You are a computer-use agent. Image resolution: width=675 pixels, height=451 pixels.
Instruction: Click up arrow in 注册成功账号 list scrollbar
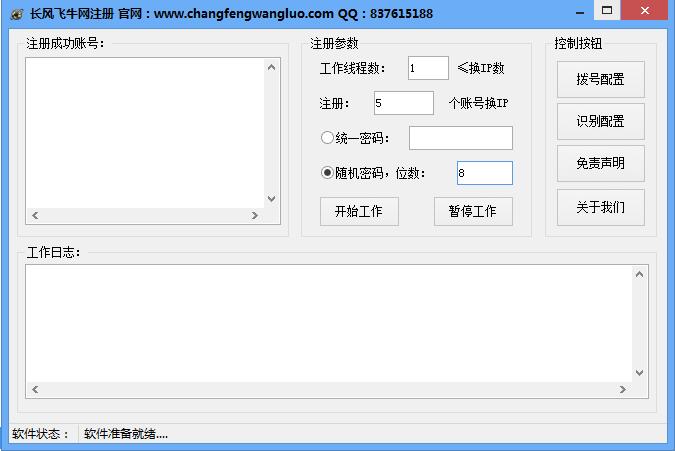coord(271,67)
